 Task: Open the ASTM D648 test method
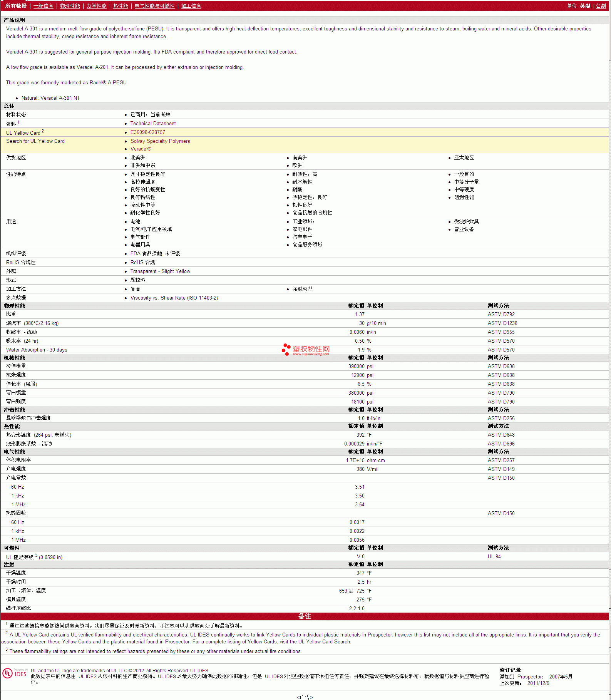[x=501, y=435]
